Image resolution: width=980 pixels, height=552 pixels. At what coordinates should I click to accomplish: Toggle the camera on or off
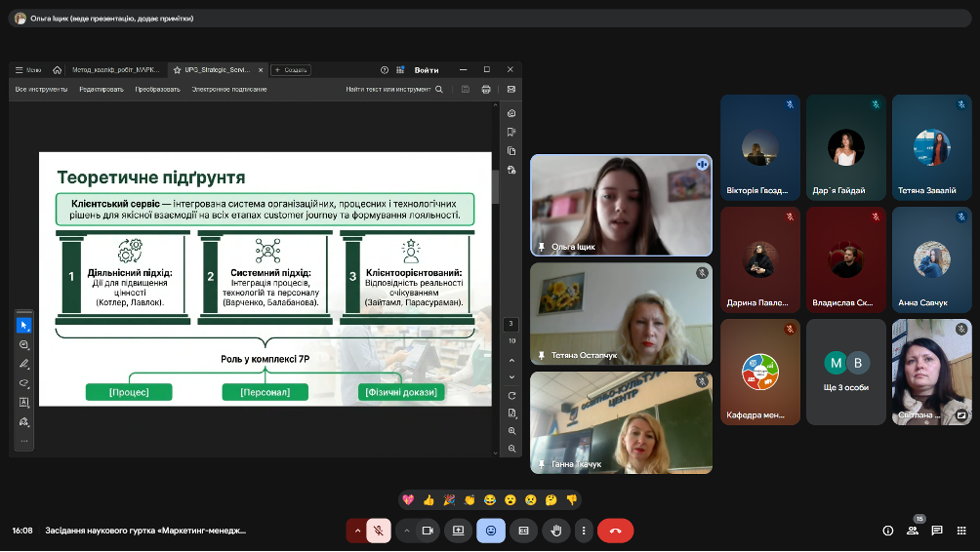(x=427, y=531)
